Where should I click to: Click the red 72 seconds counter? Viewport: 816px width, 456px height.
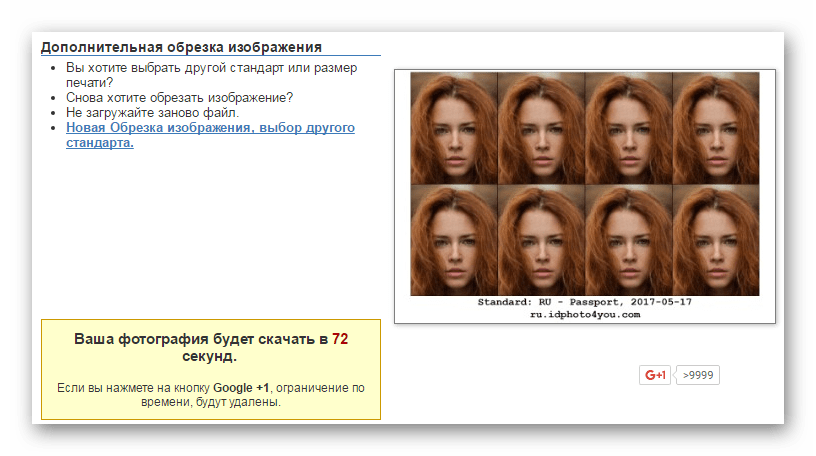point(340,339)
